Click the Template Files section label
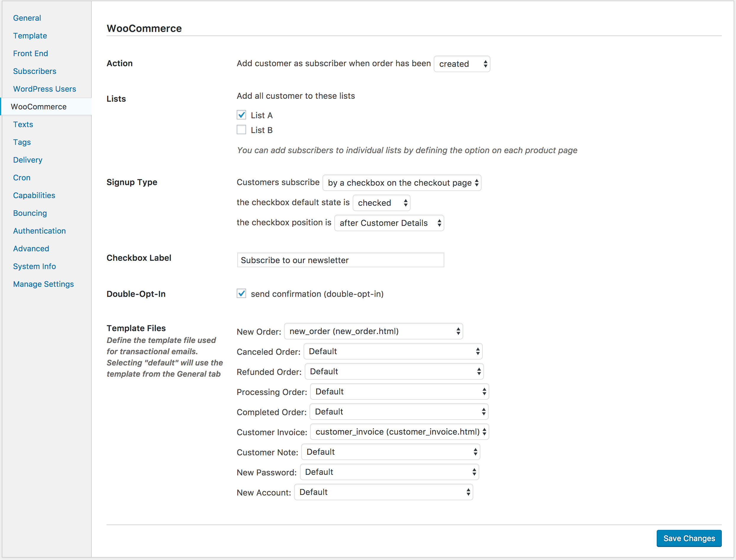This screenshot has height=560, width=736. point(136,328)
